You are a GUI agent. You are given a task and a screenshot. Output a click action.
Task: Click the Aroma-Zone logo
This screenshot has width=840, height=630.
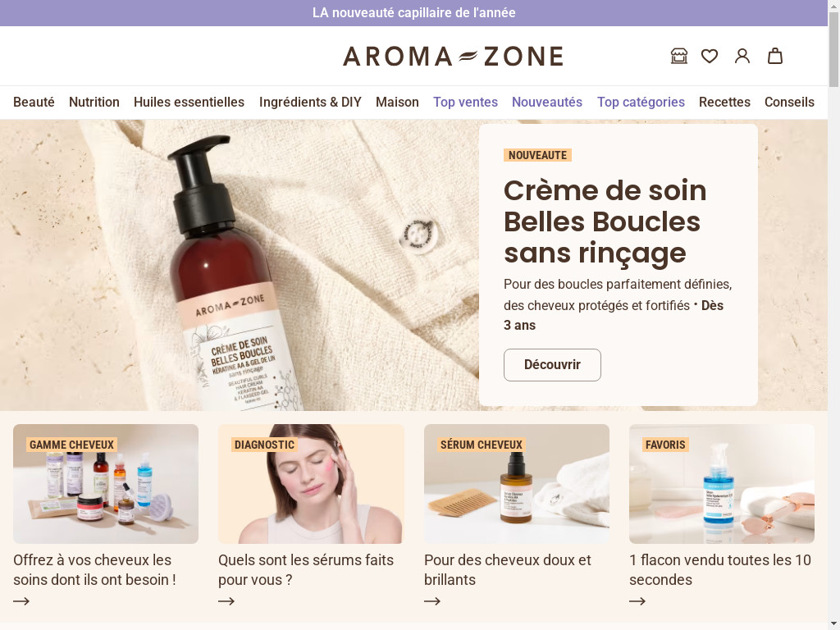point(453,57)
